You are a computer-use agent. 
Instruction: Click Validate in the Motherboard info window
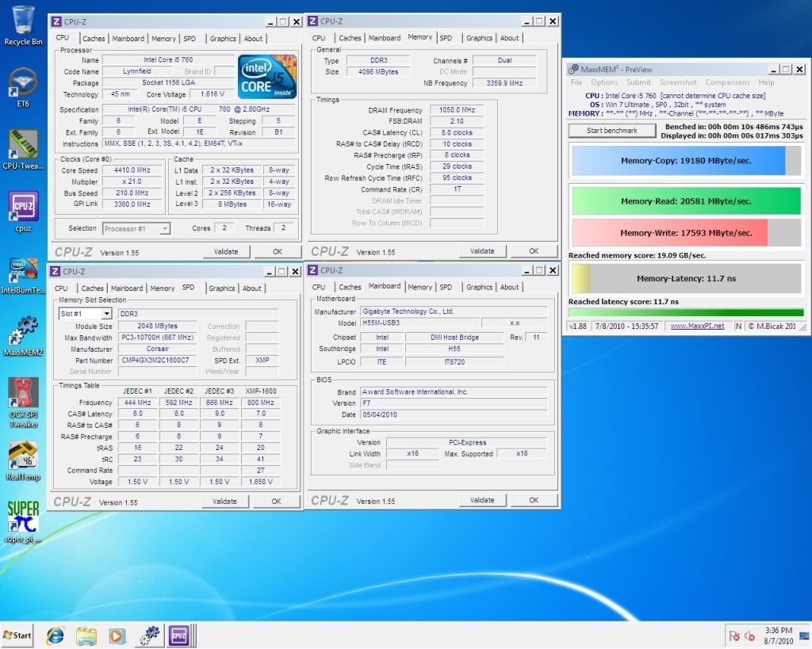pyautogui.click(x=482, y=500)
